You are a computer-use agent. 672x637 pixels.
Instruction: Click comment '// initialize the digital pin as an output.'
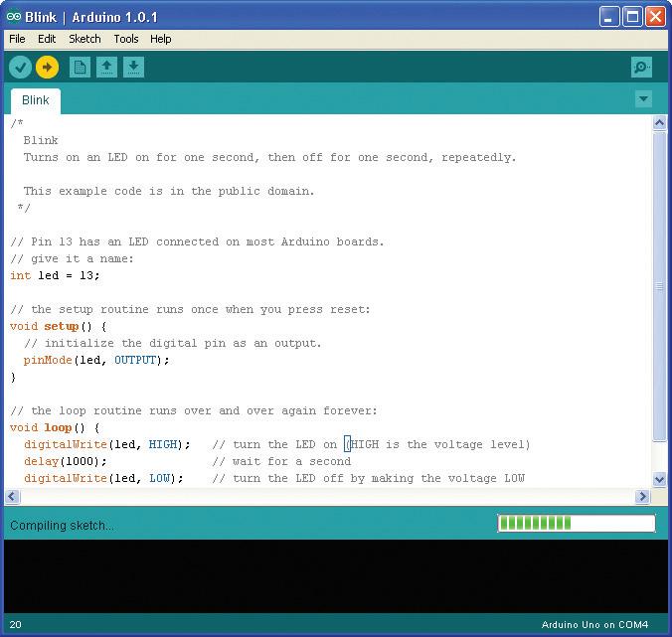click(173, 343)
